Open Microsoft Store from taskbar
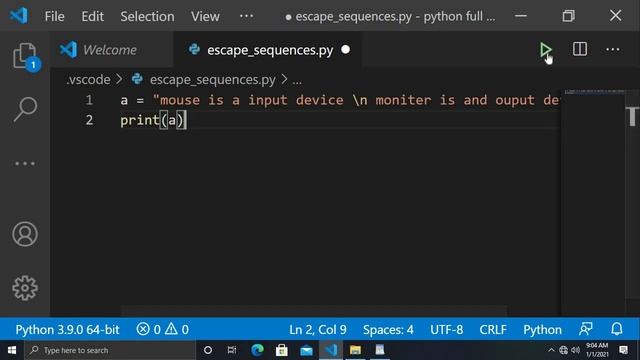Viewport: 640px width, 360px height. pos(282,350)
